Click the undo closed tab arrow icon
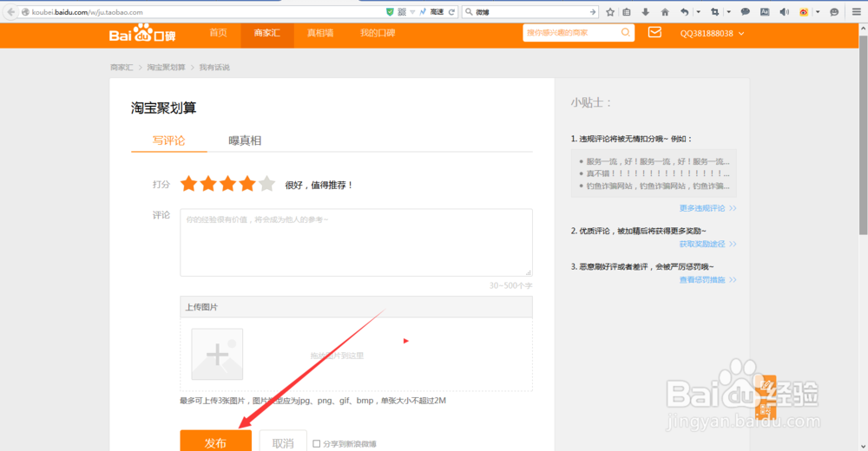Viewport: 868px width, 451px height. [685, 11]
